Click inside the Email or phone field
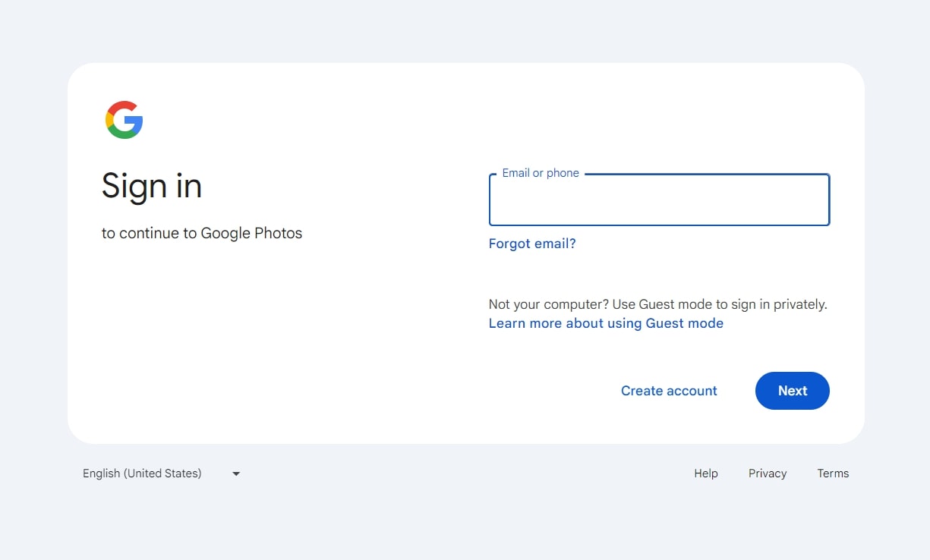 [659, 200]
